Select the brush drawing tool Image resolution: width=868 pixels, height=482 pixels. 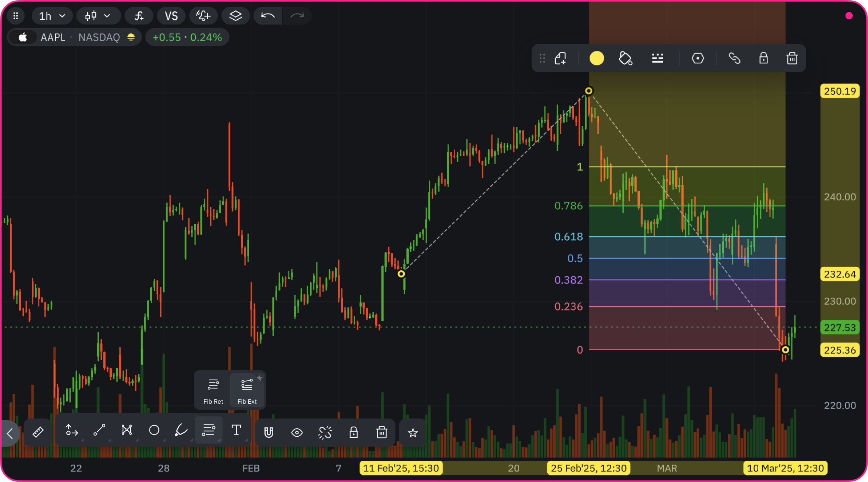point(181,431)
